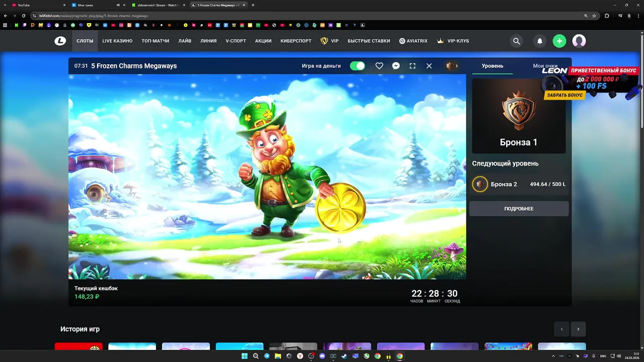644x362 pixels.
Task: Open the Быстрые ставки section
Action: 369,41
